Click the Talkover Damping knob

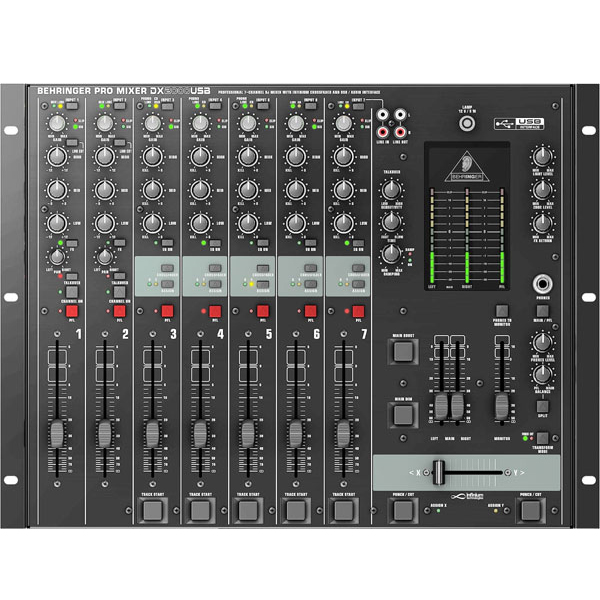(391, 253)
